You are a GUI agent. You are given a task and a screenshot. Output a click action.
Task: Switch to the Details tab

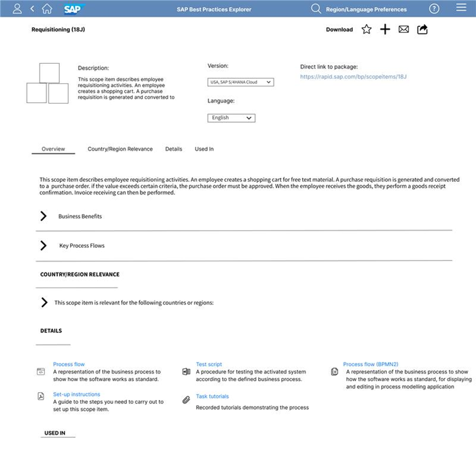click(x=174, y=149)
